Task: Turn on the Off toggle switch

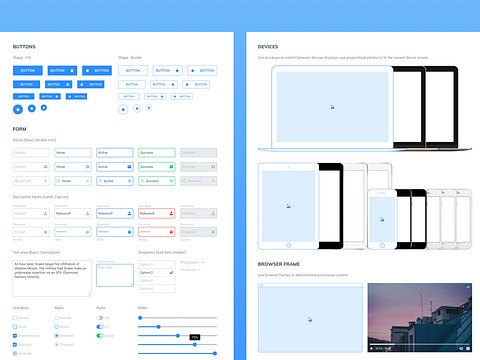Action: coord(100,318)
